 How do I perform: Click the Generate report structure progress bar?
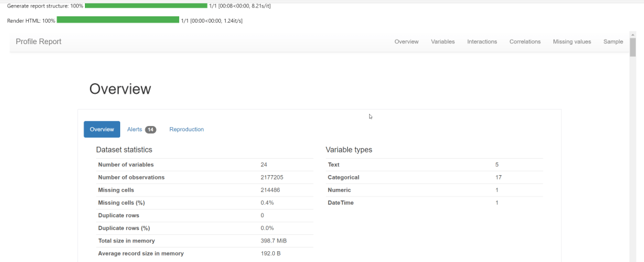(x=145, y=6)
